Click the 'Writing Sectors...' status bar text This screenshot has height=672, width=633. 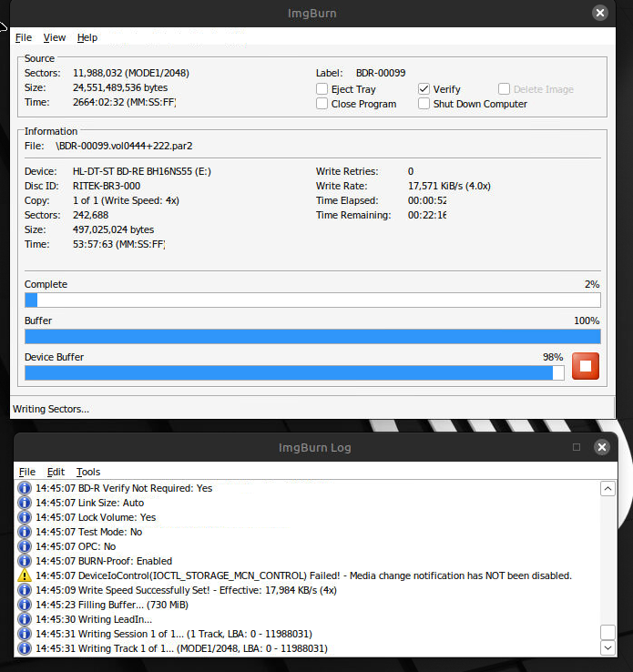tap(51, 409)
